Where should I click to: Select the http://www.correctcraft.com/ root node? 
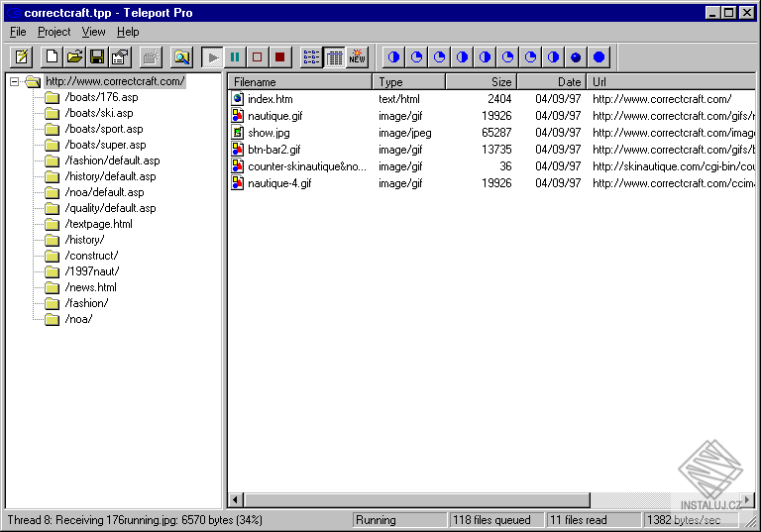coord(115,81)
